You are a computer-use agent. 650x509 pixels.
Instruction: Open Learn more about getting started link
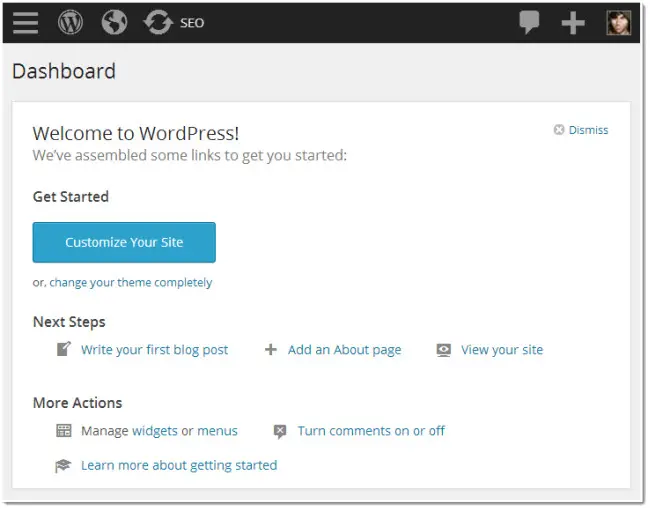pyautogui.click(x=179, y=465)
